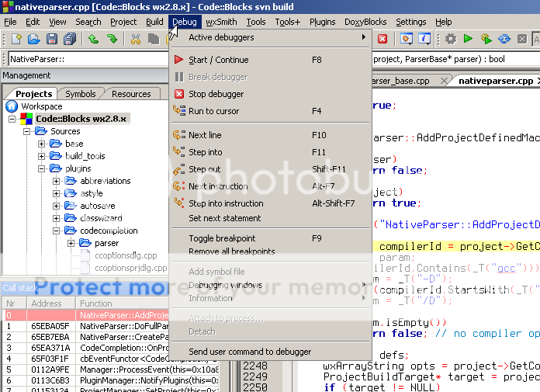
Task: Click the Cut scissors icon
Action: pyautogui.click(x=135, y=39)
